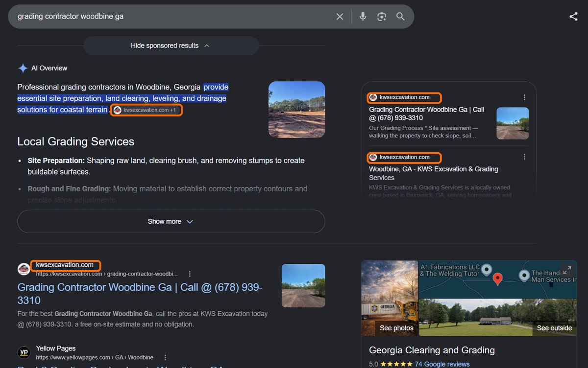Screen dimensions: 588x368
Task: Open AI Overview dirt lot image
Action: coord(297,109)
